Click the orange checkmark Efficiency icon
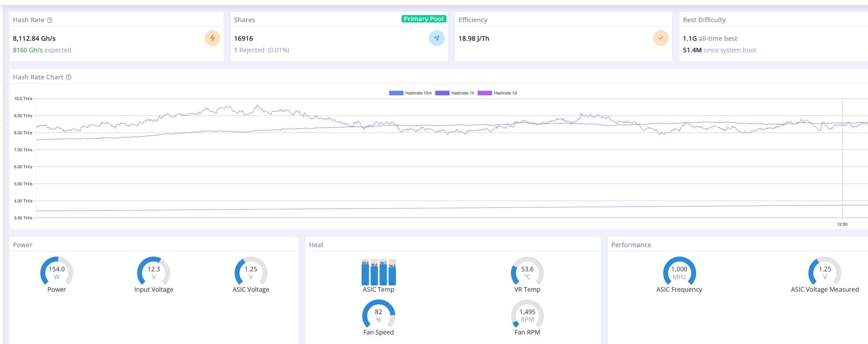This screenshot has height=344, width=868. tap(660, 38)
